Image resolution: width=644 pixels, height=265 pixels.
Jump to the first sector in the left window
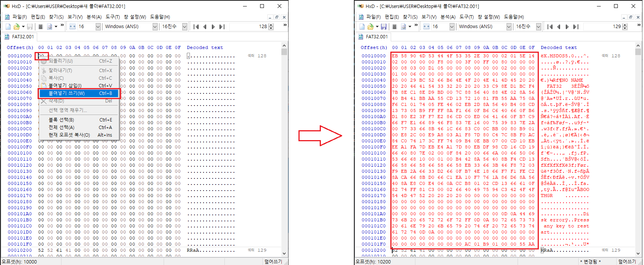196,27
